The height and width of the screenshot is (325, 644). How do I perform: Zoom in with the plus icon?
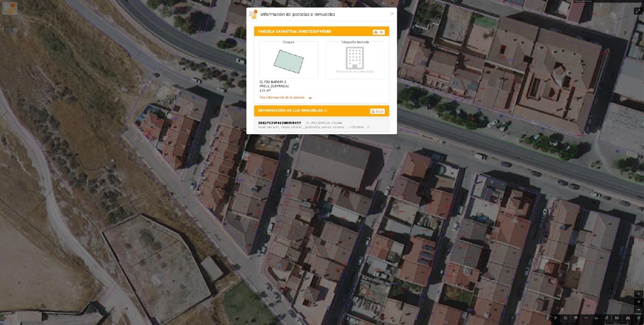639,302
